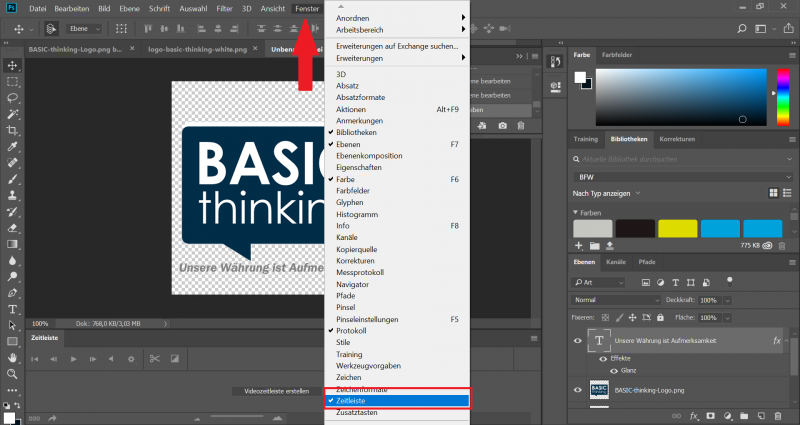Select the Dodge tool
Image resolution: width=800 pixels, height=425 pixels.
click(12, 277)
